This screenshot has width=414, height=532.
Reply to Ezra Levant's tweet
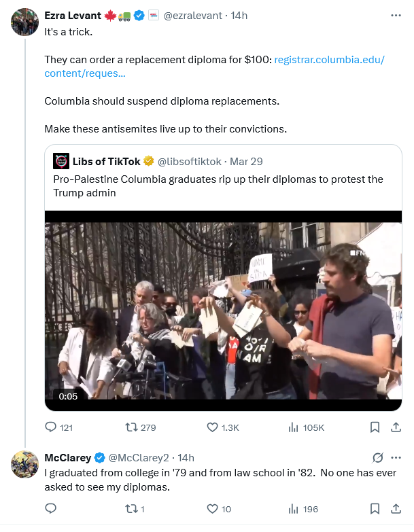click(50, 427)
